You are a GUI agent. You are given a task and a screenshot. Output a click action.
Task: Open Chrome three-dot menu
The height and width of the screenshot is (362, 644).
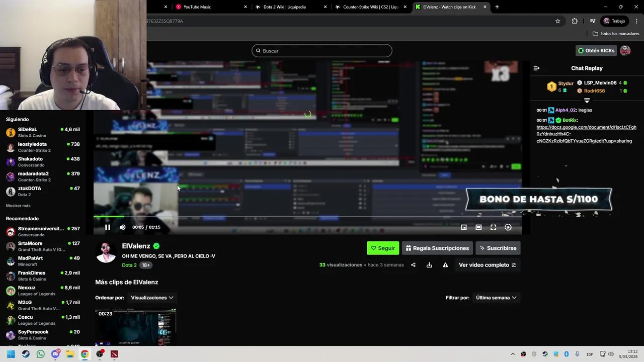coord(637,21)
